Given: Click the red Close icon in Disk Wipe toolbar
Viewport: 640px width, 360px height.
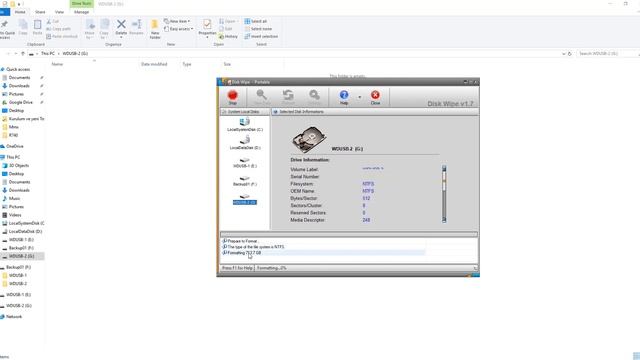Looking at the screenshot, I should (375, 97).
